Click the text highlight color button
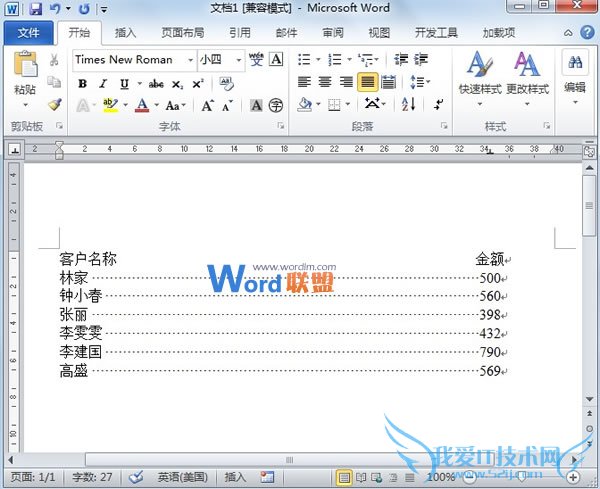Viewport: 600px width, 489px height. click(111, 105)
